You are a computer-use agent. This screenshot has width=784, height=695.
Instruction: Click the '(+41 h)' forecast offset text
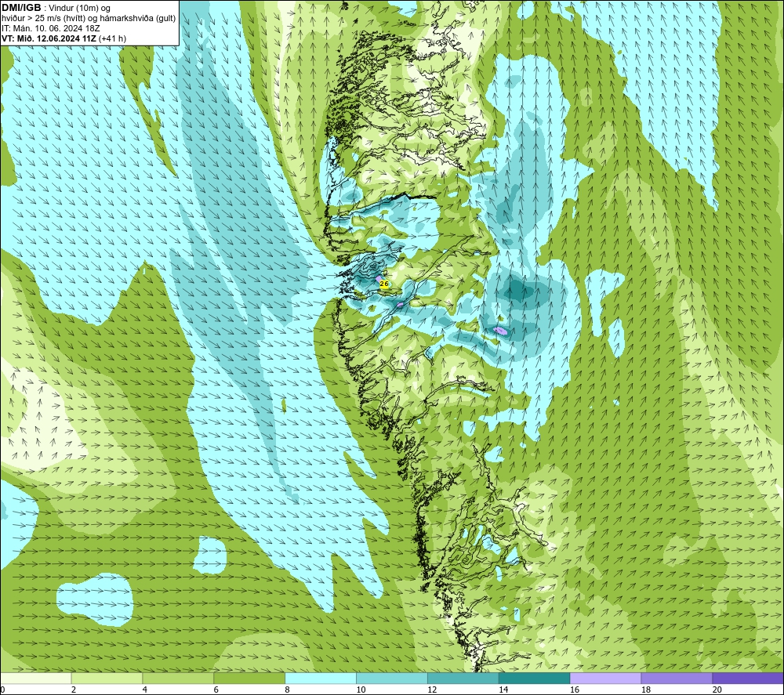[112, 38]
